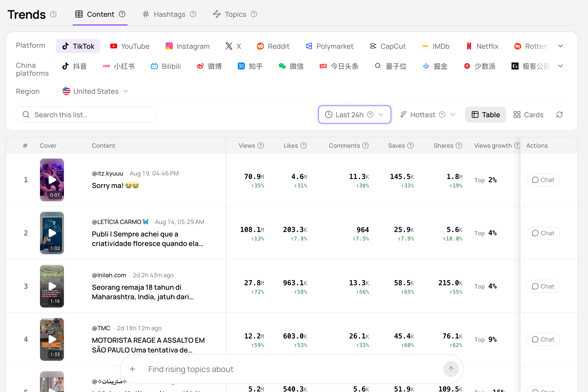
Task: Select the TikTok platform filter
Action: point(78,46)
